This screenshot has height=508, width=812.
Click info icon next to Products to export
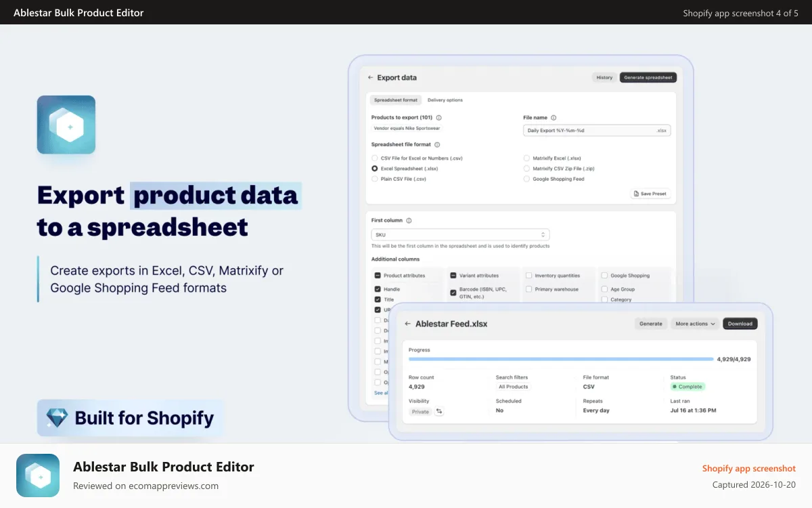(439, 118)
